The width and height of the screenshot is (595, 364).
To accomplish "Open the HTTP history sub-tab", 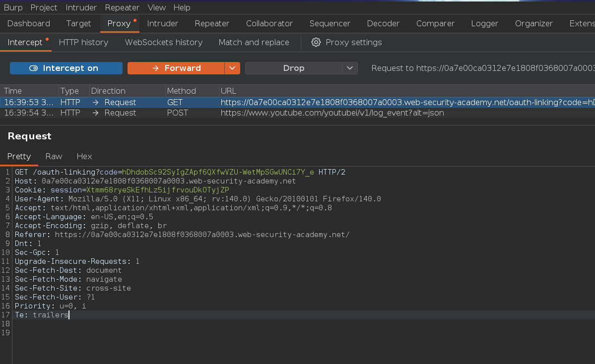I will [83, 43].
